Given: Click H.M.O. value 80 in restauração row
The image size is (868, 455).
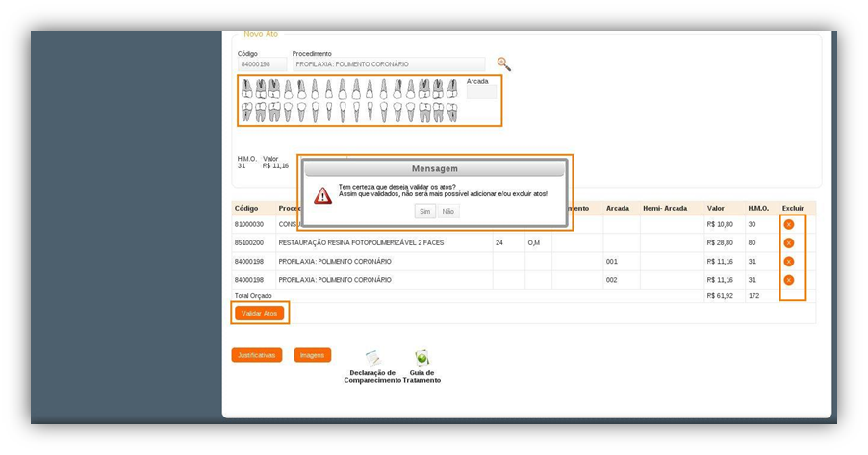Looking at the screenshot, I should (x=752, y=243).
